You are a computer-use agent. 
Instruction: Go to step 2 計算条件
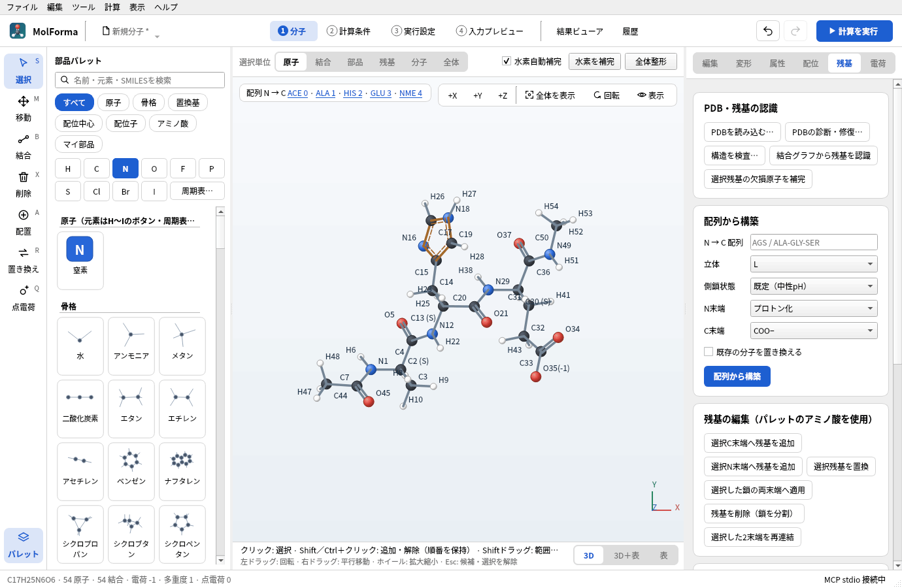[x=349, y=31]
